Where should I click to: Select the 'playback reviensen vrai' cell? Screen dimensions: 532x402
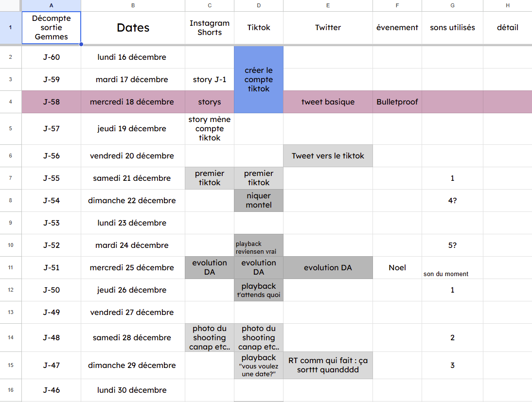(258, 245)
